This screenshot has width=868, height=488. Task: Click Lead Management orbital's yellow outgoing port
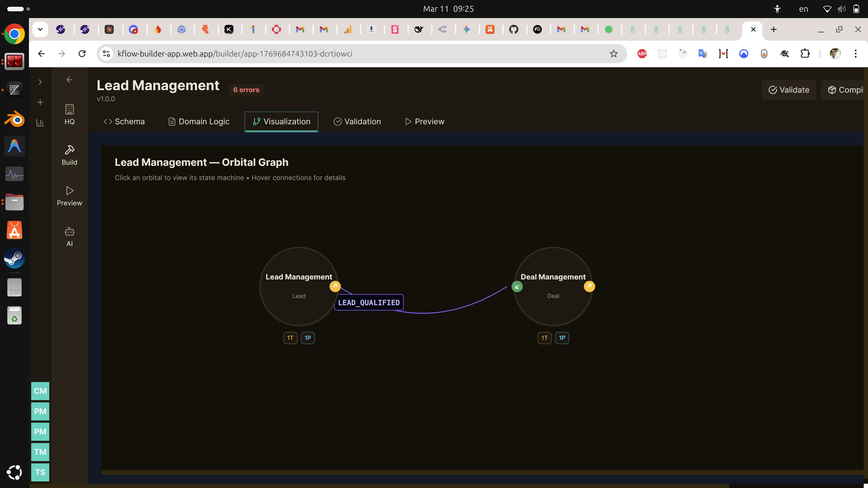[335, 286]
